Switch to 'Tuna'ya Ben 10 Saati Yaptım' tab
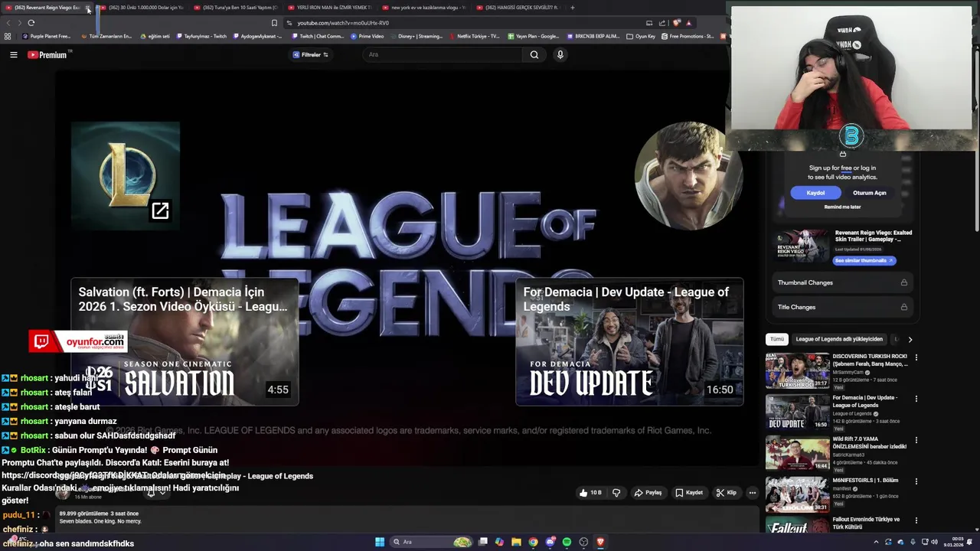The image size is (980, 551). point(236,8)
